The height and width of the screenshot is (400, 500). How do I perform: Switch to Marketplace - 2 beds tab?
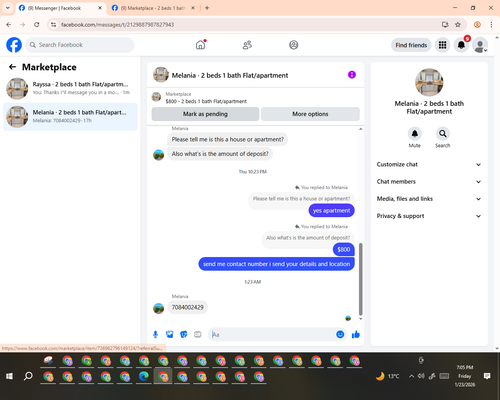pyautogui.click(x=154, y=8)
